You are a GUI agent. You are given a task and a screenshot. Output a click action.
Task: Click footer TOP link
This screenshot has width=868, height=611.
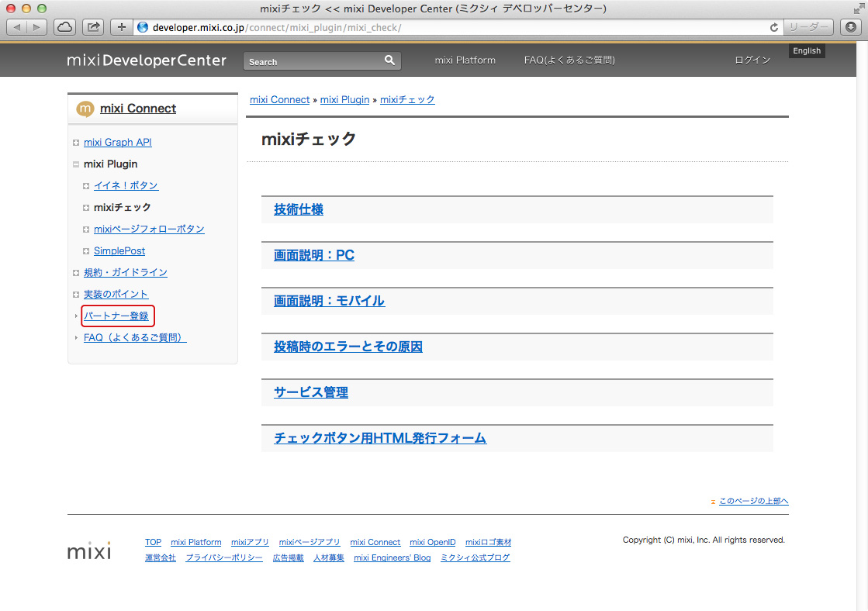(154, 542)
